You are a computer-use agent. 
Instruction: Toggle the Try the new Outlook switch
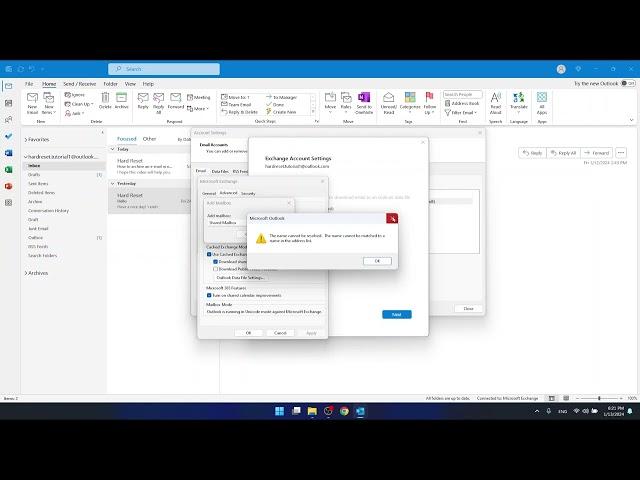[x=628, y=83]
